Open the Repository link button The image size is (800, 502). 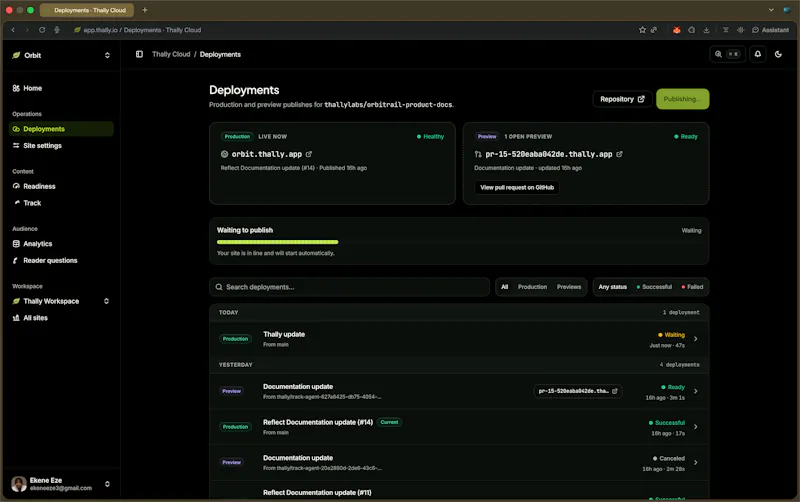click(x=622, y=99)
